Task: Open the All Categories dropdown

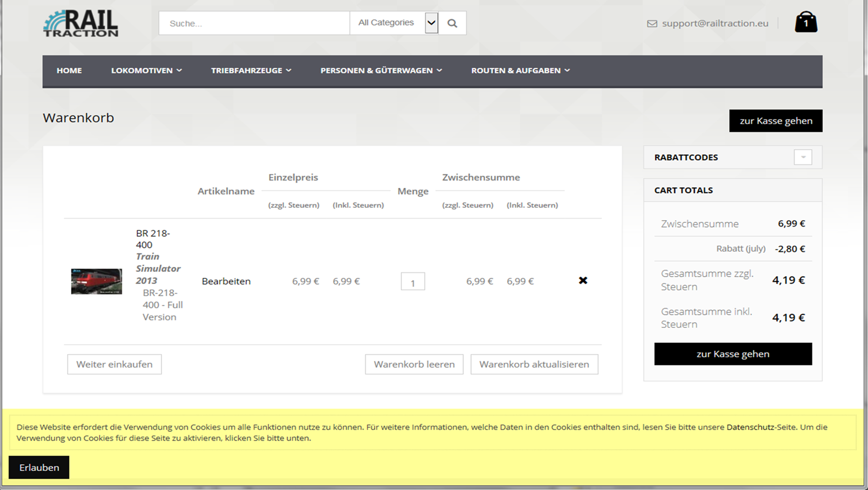Action: point(394,23)
